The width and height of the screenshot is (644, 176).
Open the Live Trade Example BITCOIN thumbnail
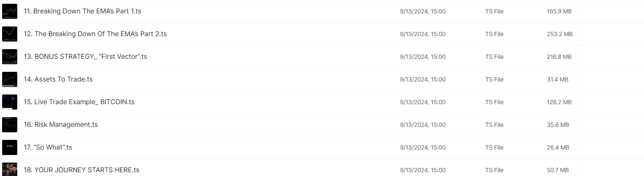10,102
